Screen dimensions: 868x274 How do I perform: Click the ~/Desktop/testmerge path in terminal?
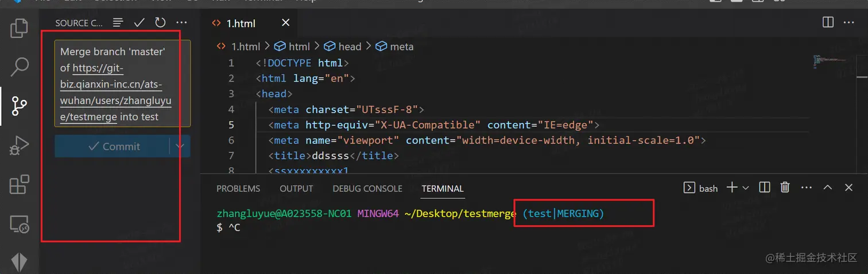460,214
